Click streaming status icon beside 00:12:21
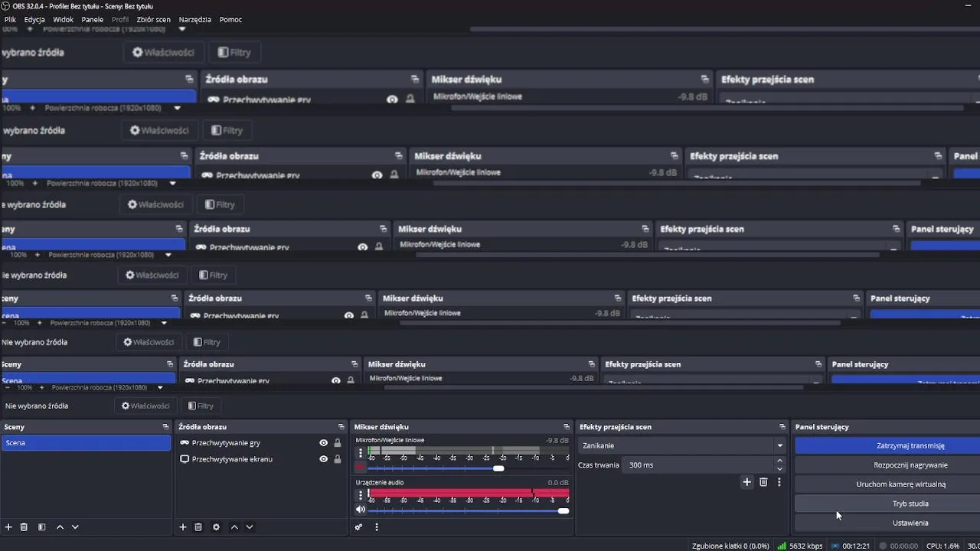This screenshot has width=980, height=551. coord(835,546)
